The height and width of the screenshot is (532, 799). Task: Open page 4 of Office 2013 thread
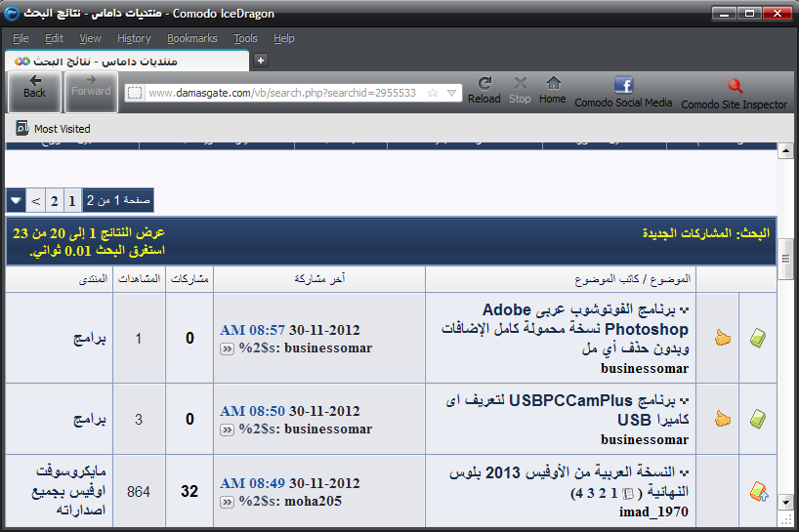pyautogui.click(x=577, y=493)
